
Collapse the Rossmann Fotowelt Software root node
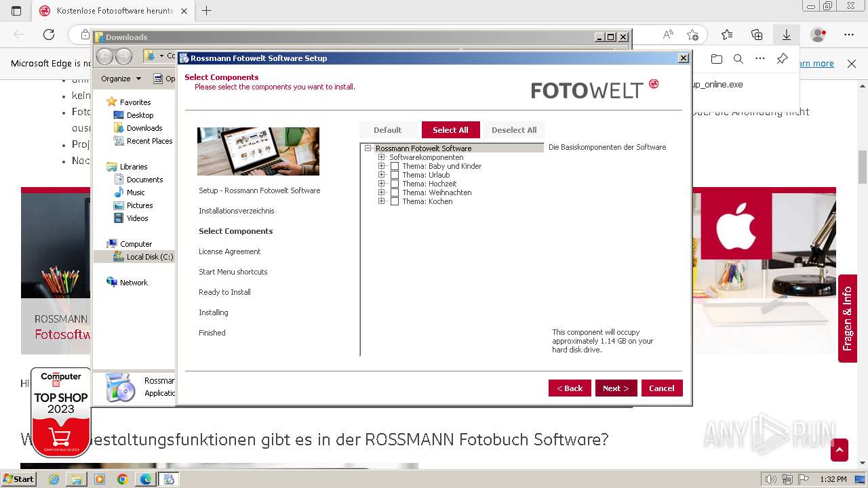(x=368, y=148)
